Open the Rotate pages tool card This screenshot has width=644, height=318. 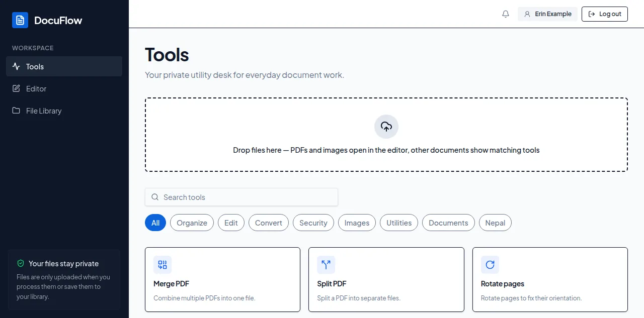click(x=550, y=279)
